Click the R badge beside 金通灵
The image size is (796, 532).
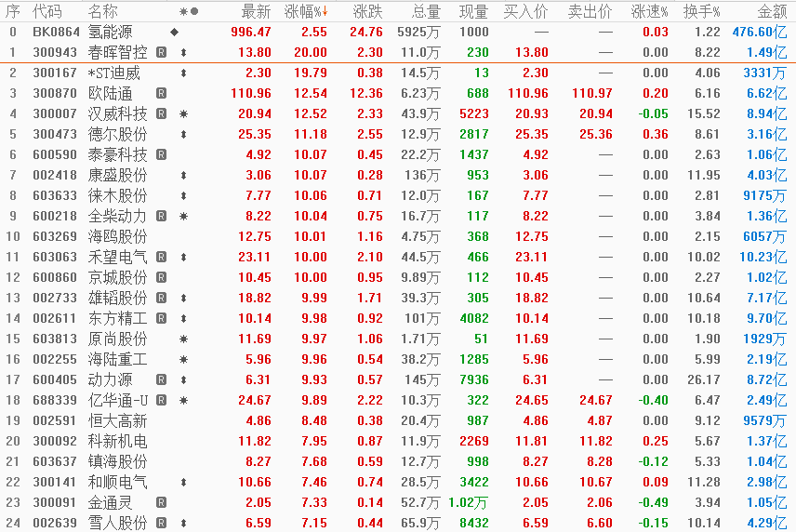162,502
